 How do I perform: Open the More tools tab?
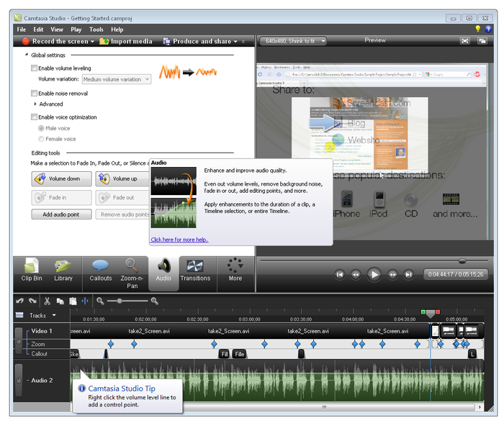(x=235, y=271)
